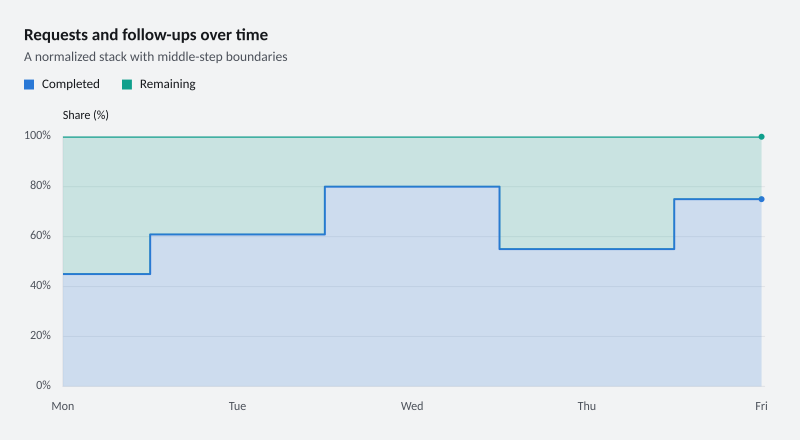Click the 60% y-axis tick label

pyautogui.click(x=40, y=236)
